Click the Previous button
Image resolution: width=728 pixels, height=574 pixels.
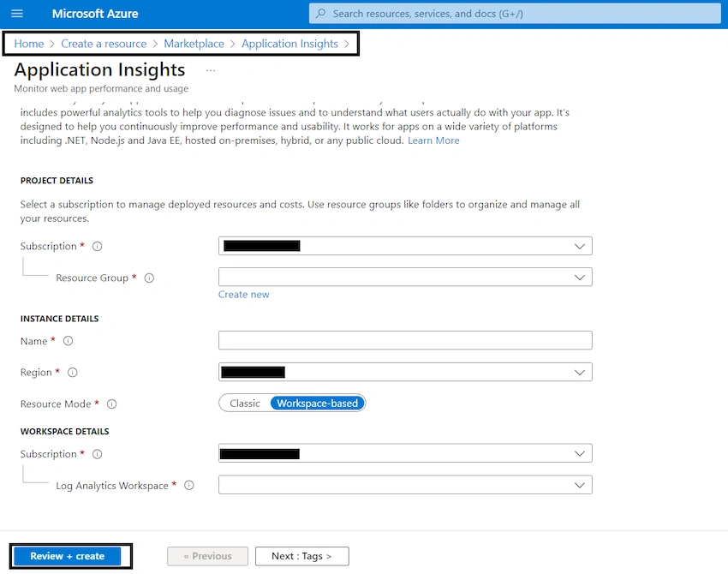207,556
